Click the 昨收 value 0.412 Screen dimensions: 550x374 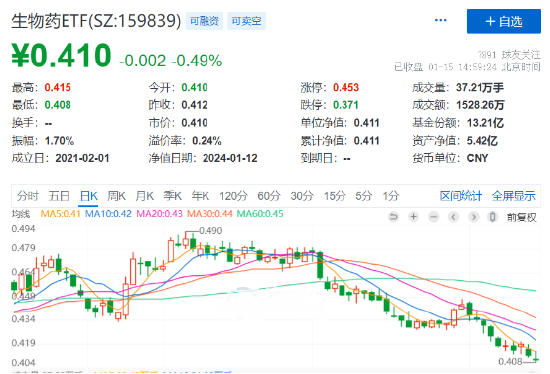pos(194,105)
